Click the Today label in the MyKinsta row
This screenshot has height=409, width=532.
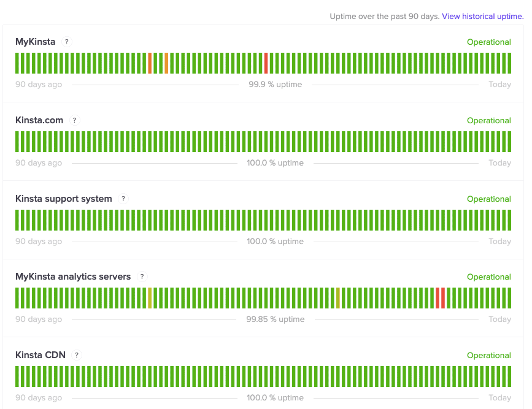pos(499,84)
